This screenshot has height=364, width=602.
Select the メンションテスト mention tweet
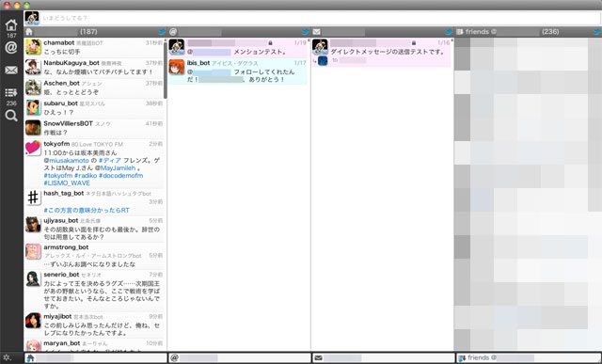(238, 48)
